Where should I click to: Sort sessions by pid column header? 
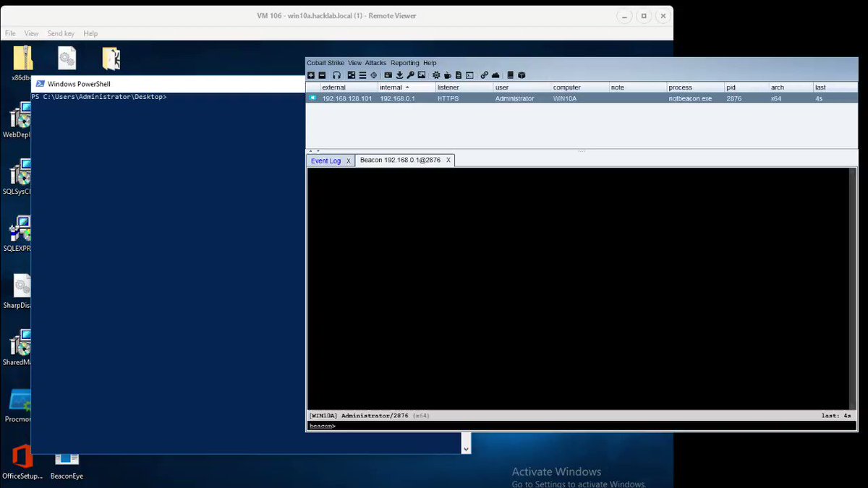[747, 87]
